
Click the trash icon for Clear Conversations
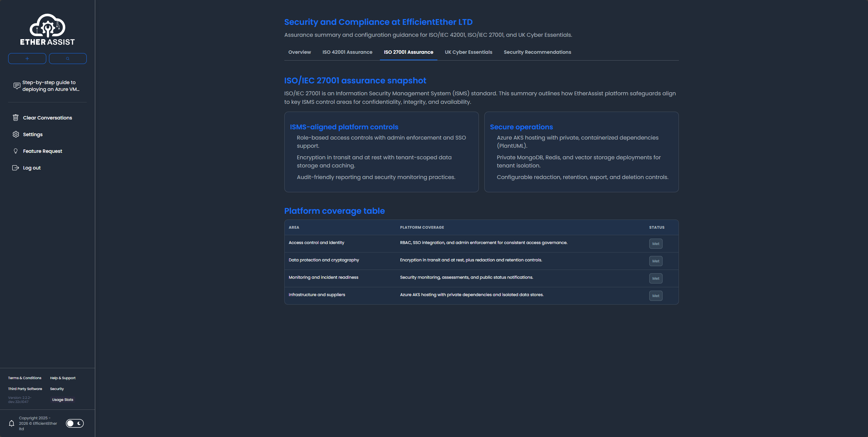16,118
